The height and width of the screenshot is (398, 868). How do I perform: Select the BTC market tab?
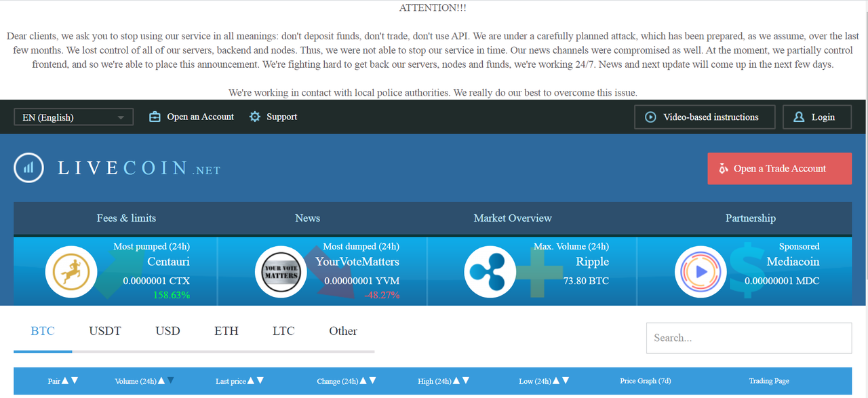pos(43,331)
